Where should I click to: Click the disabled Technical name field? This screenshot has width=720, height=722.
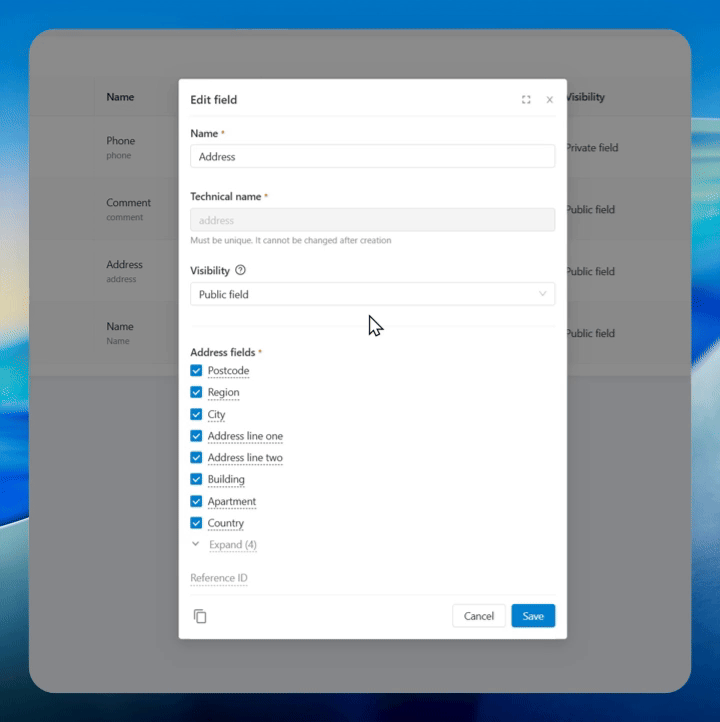pyautogui.click(x=372, y=220)
